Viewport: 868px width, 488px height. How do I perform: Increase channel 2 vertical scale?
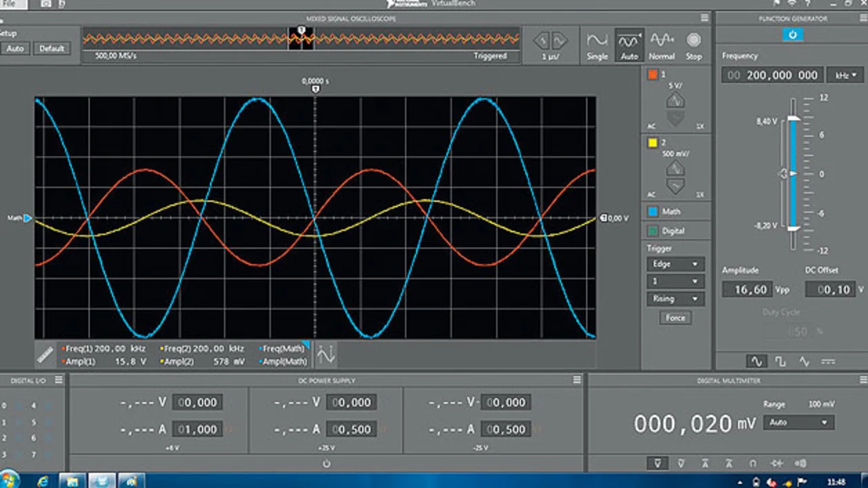pyautogui.click(x=675, y=168)
